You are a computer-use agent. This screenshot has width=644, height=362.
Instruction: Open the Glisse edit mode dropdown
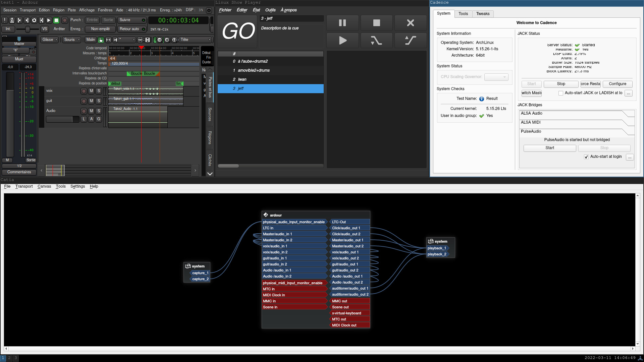click(50, 40)
